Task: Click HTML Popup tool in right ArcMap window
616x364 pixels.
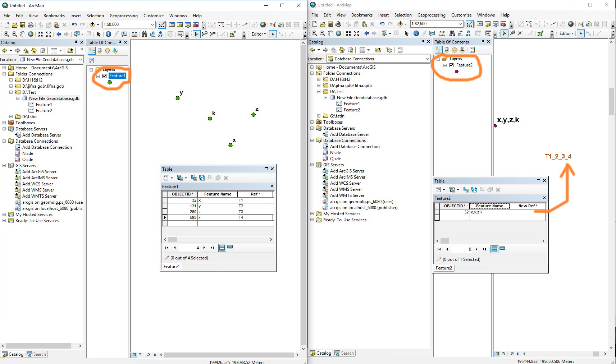Action: point(432,33)
